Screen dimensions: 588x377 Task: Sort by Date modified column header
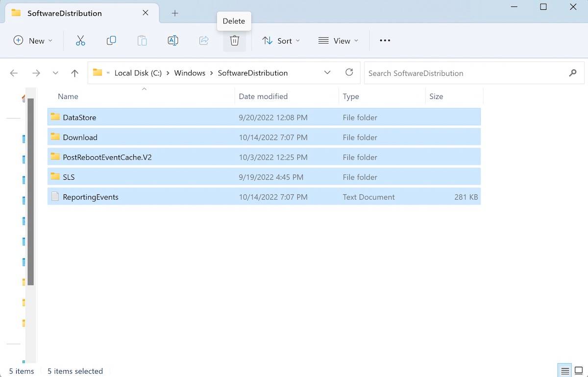tap(263, 96)
